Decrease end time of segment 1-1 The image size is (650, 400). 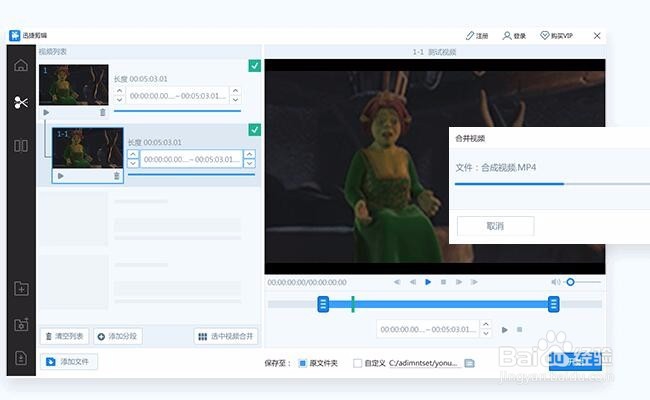click(x=249, y=163)
